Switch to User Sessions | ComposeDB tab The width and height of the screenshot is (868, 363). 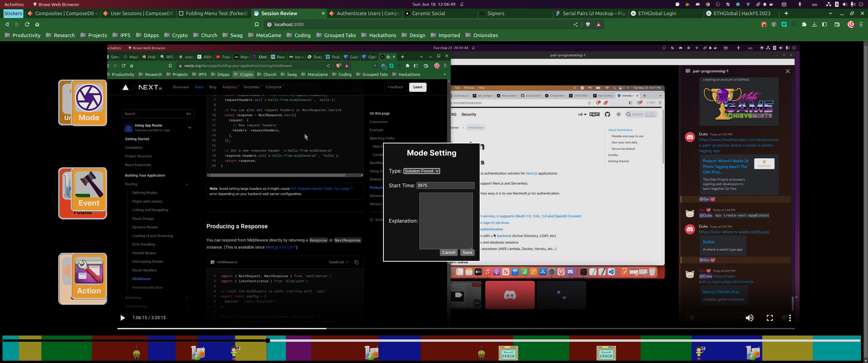point(139,13)
